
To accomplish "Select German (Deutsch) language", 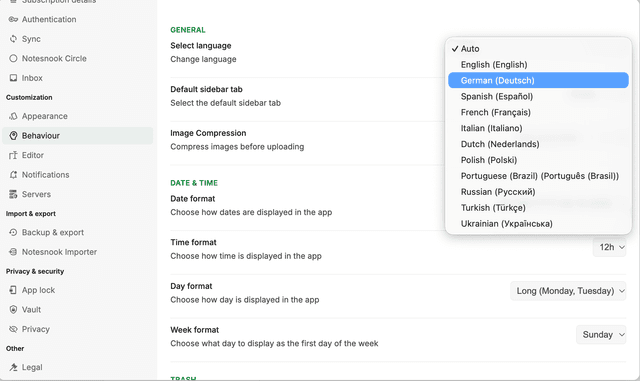I will tap(538, 80).
